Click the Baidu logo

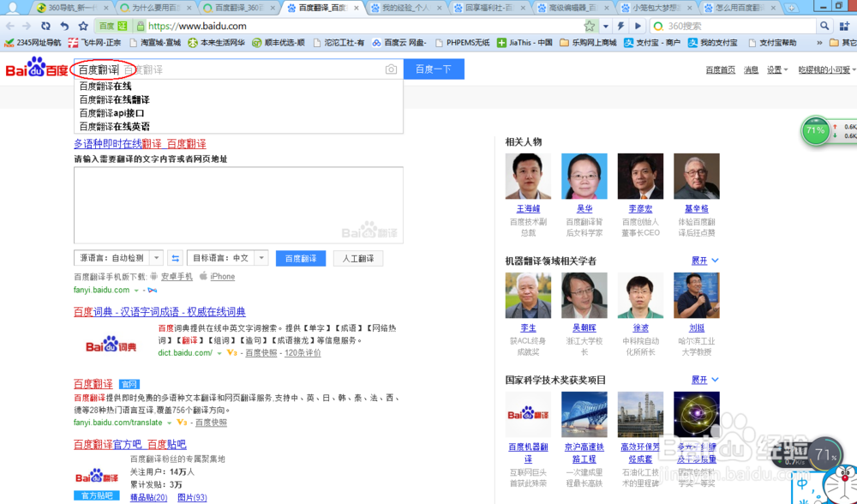(x=37, y=67)
